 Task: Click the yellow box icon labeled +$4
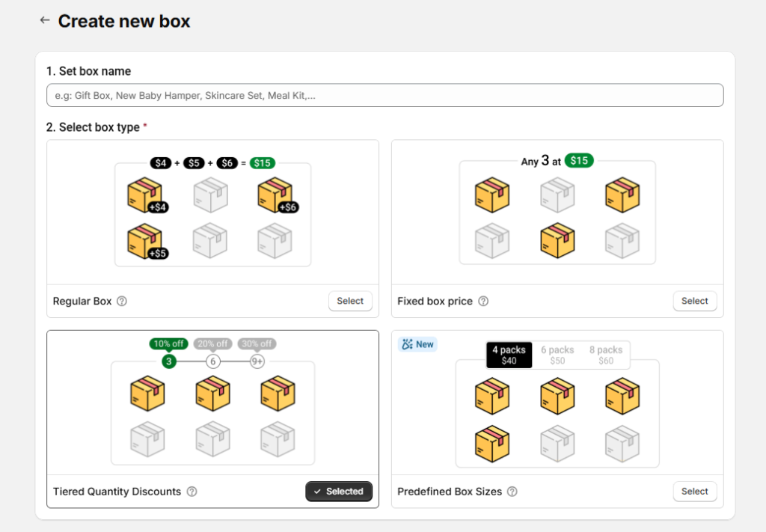pos(145,195)
